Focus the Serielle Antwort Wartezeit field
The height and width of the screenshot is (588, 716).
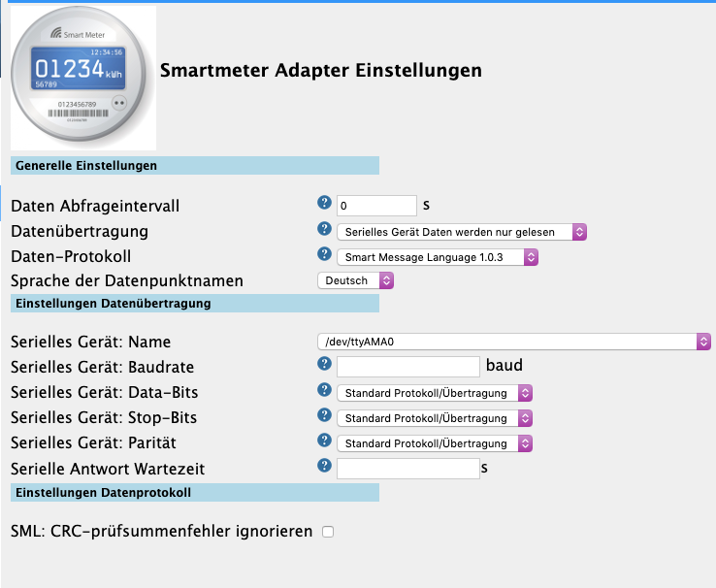click(x=408, y=469)
